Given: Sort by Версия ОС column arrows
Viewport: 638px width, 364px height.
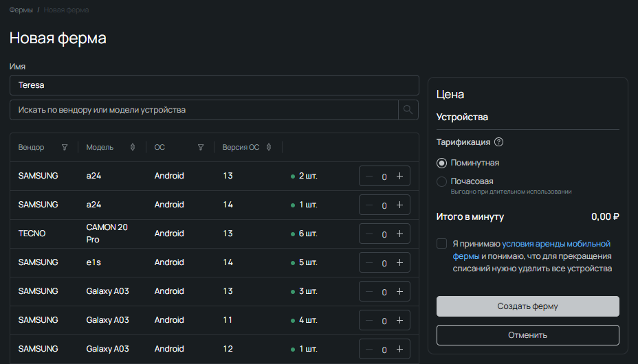Looking at the screenshot, I should pos(269,148).
